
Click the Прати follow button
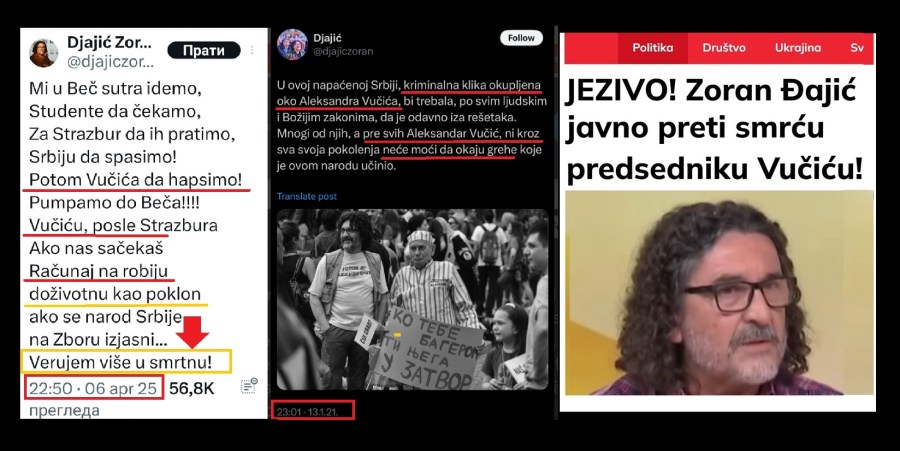click(x=203, y=50)
